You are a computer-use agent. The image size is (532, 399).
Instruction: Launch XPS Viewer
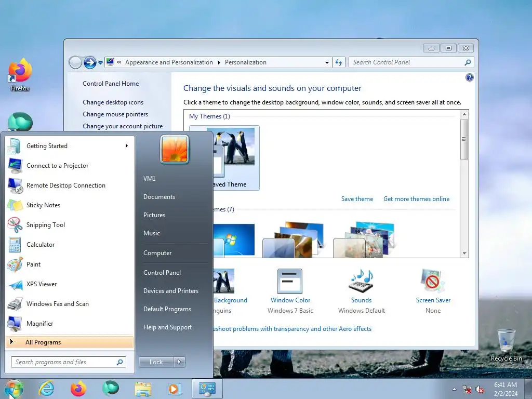pyautogui.click(x=70, y=284)
